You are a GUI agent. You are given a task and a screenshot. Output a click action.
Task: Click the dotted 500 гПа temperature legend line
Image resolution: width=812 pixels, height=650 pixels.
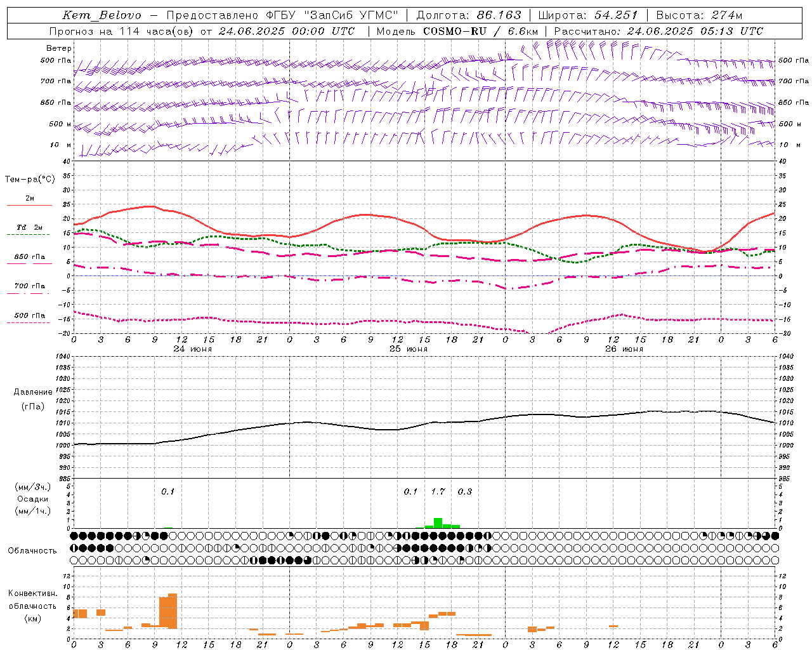tap(28, 322)
